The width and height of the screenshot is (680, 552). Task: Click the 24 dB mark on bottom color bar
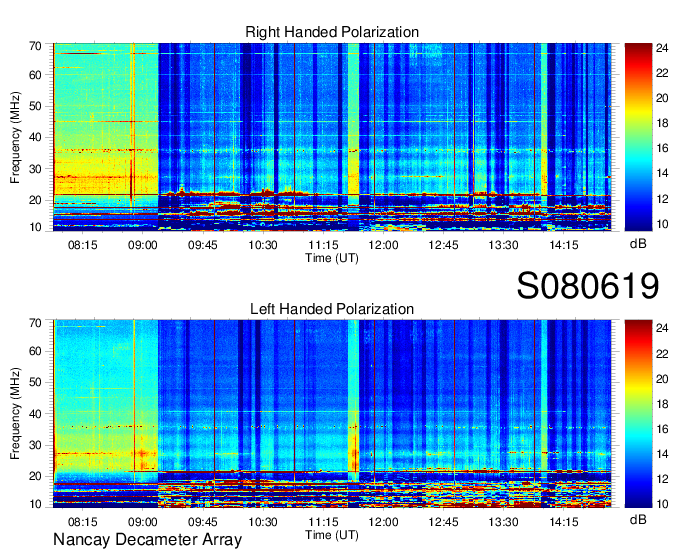pyautogui.click(x=662, y=328)
